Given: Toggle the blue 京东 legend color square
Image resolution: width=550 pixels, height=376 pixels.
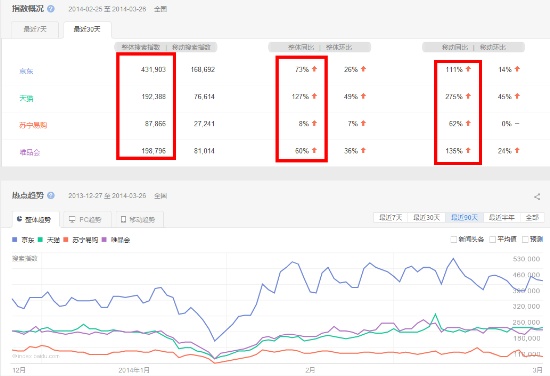Looking at the screenshot, I should [14, 240].
